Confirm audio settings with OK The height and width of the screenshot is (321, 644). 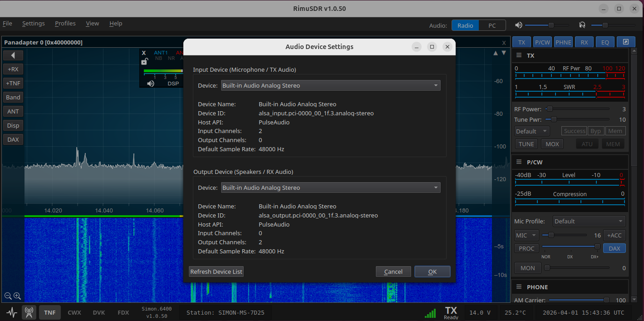coord(432,272)
